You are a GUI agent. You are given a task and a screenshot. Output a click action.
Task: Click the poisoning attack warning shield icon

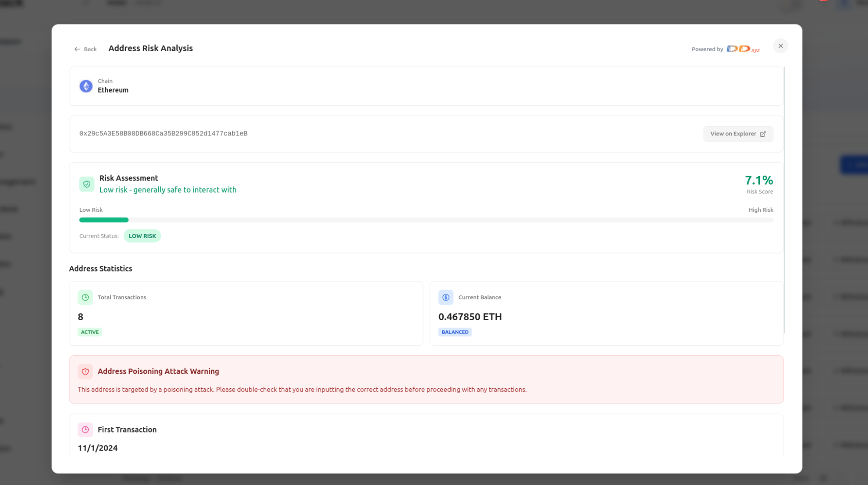click(85, 371)
